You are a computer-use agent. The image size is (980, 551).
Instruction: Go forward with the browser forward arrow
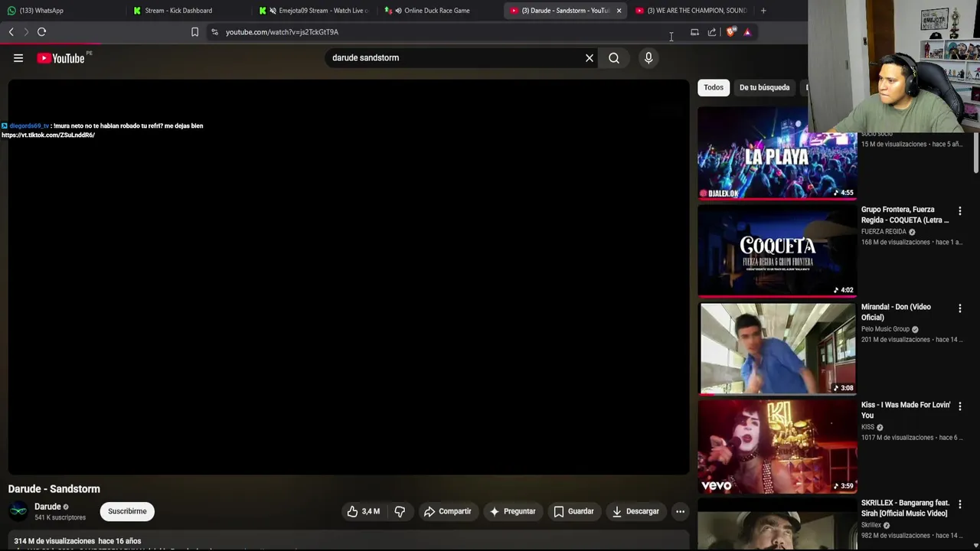pos(25,32)
